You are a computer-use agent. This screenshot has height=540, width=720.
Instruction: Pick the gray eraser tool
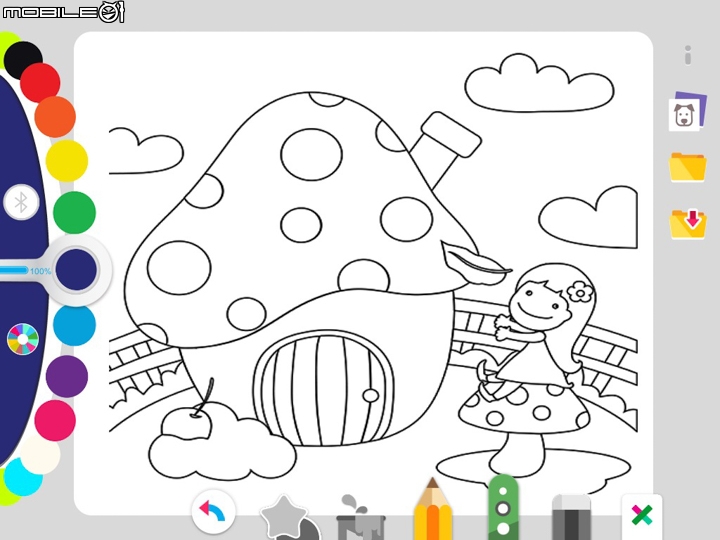click(571, 517)
